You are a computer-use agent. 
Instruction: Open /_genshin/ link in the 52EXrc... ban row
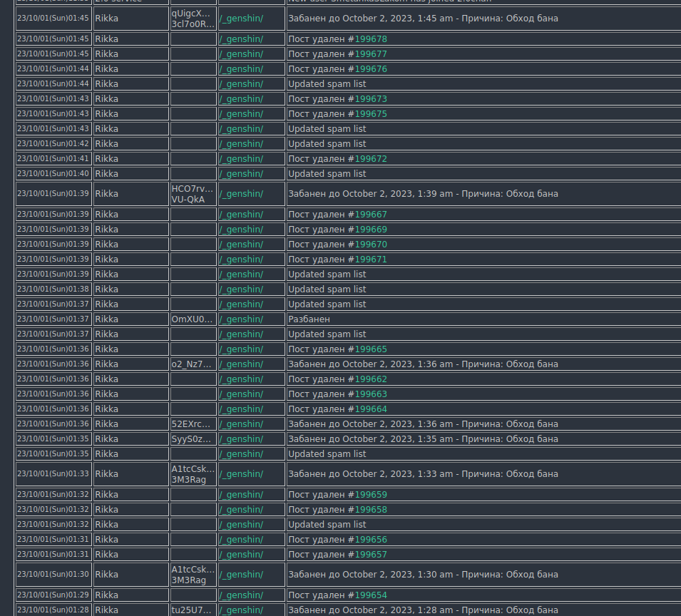click(x=241, y=424)
